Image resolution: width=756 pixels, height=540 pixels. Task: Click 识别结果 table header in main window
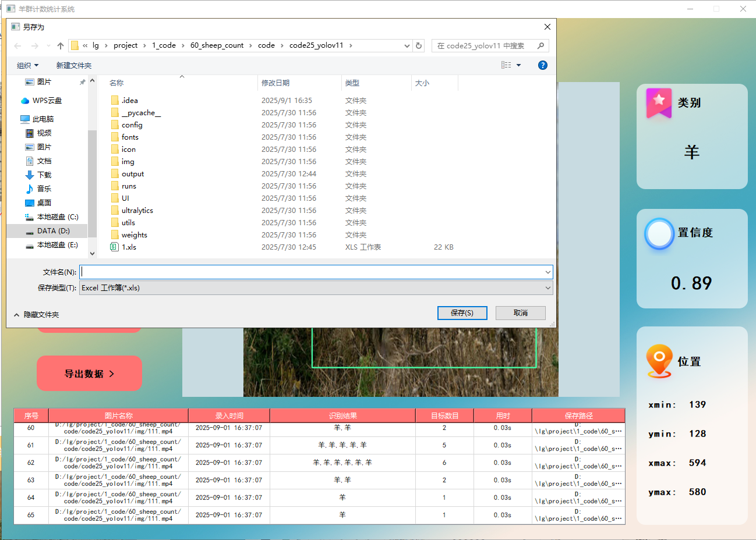coord(342,415)
